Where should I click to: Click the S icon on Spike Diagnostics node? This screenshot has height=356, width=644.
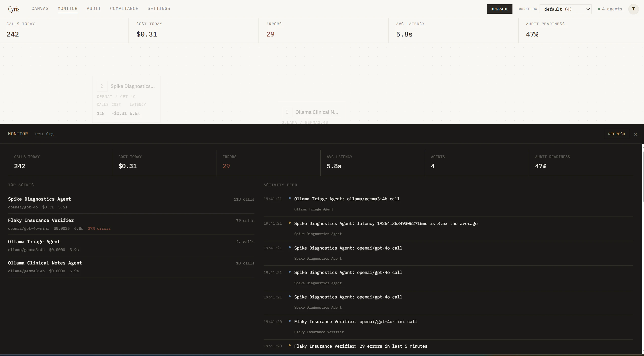[102, 86]
